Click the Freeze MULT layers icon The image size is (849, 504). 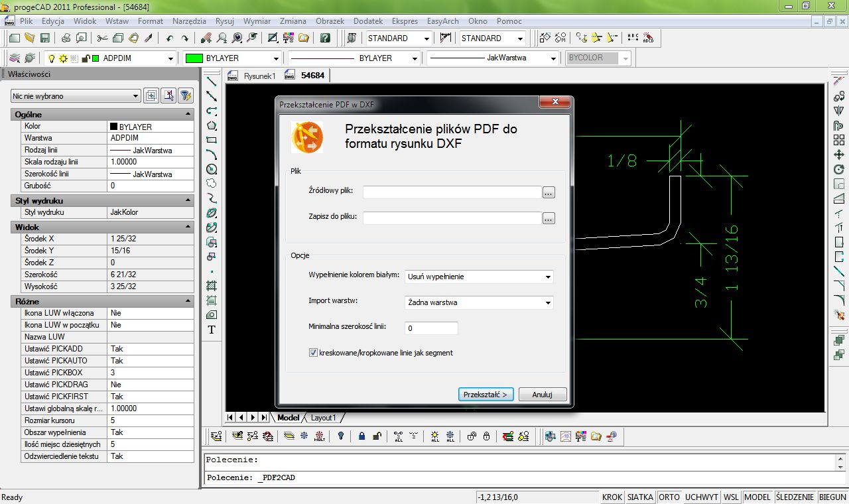coord(318,436)
